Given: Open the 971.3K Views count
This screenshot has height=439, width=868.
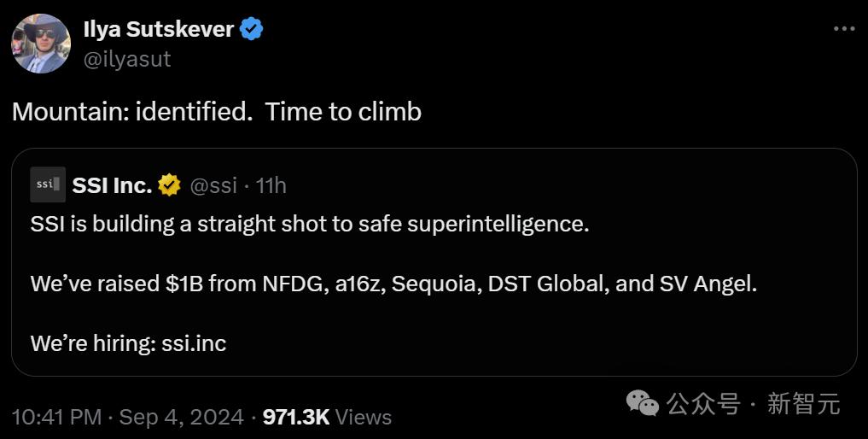Looking at the screenshot, I should (327, 417).
